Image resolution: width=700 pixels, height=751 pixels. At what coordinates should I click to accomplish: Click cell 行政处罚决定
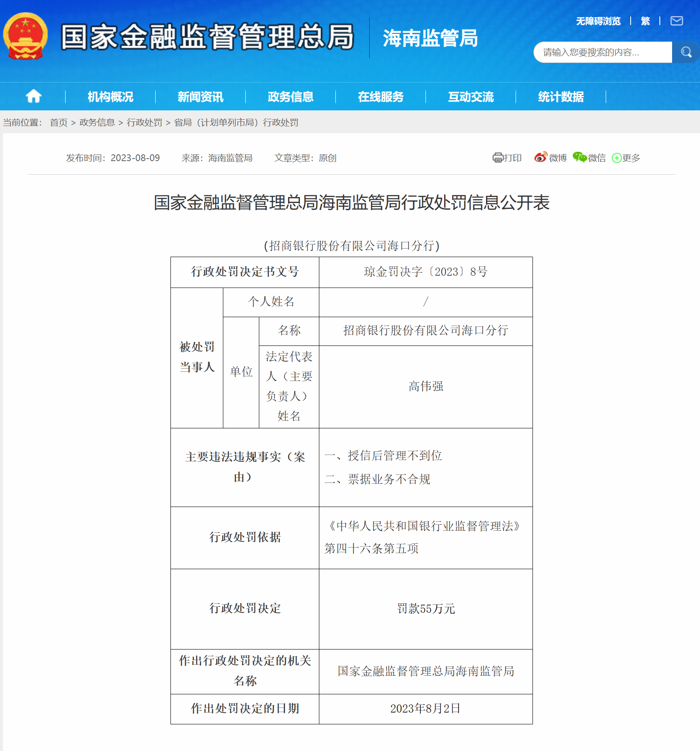coord(245,608)
